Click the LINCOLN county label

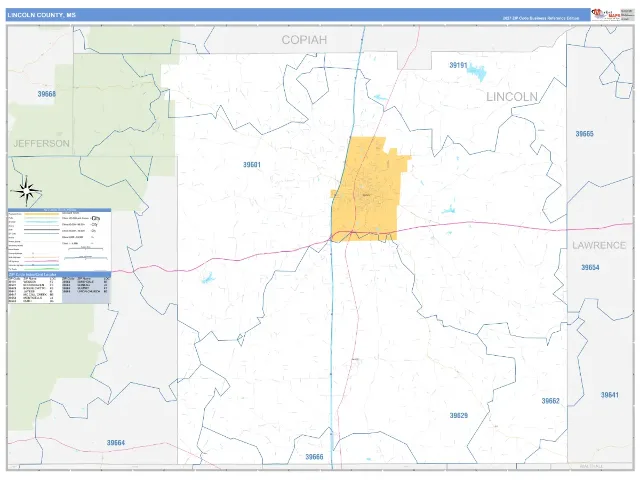click(512, 97)
